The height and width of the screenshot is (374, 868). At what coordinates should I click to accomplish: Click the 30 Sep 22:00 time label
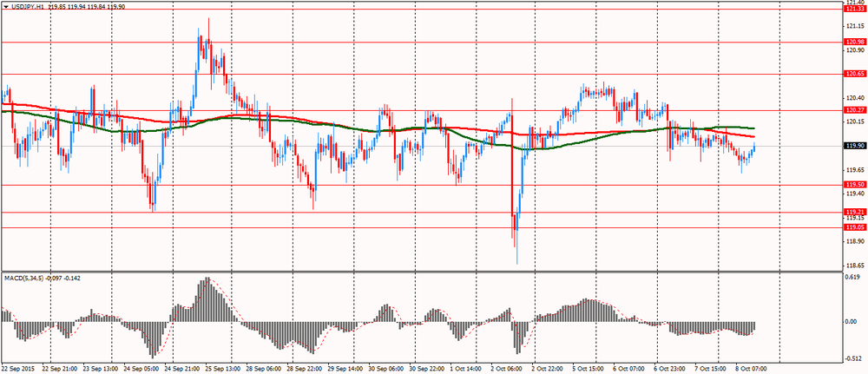pyautogui.click(x=425, y=367)
